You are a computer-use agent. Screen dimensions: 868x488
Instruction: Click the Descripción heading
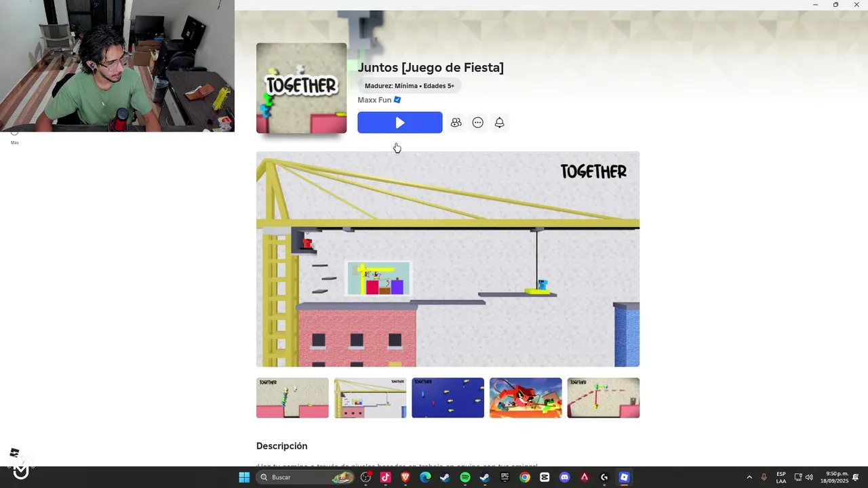(281, 446)
